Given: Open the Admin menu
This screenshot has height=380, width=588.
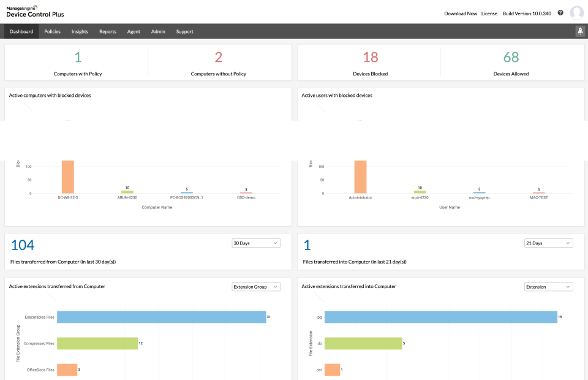Looking at the screenshot, I should [159, 31].
